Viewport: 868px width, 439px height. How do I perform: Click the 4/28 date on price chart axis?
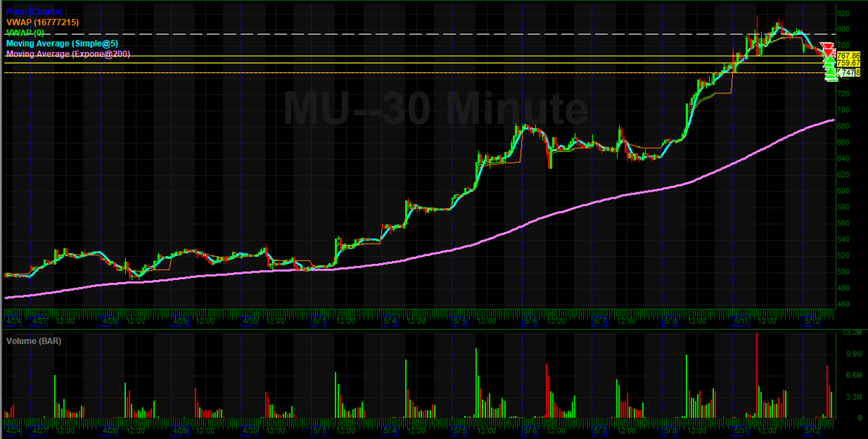(110, 320)
